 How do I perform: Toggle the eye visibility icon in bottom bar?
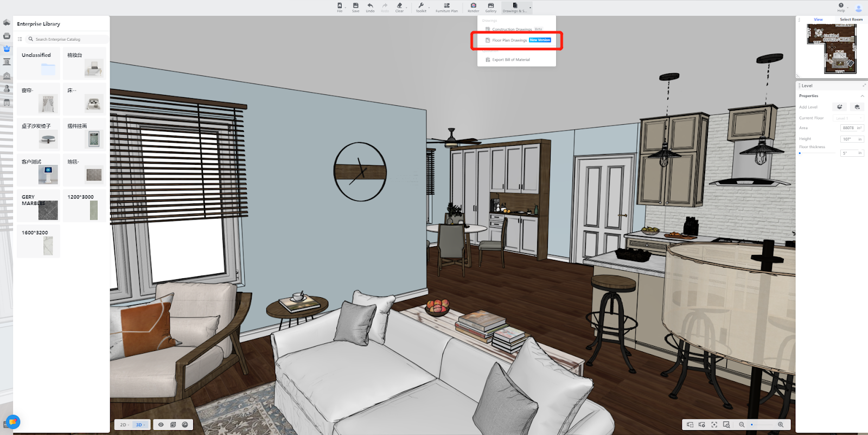(x=161, y=425)
